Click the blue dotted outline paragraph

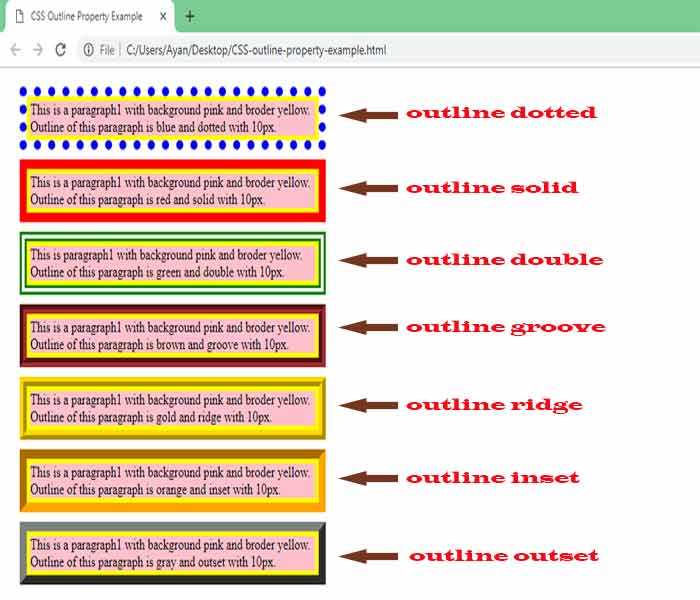click(170, 118)
